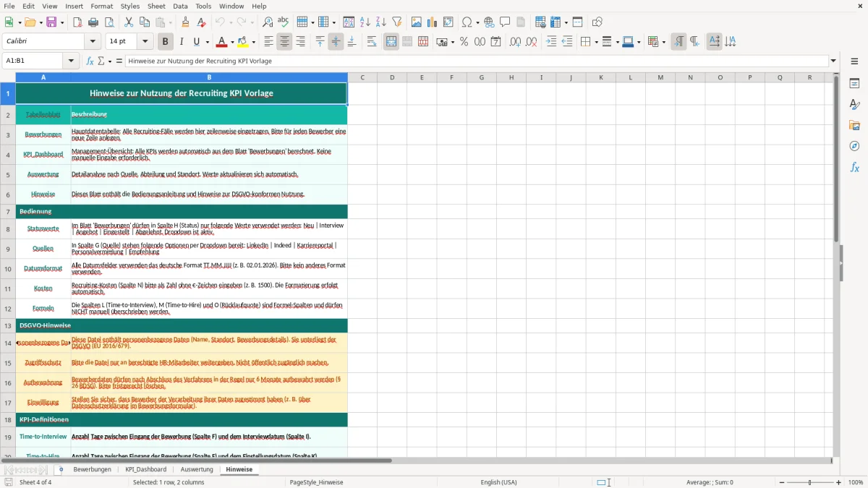Insert Chart icon
Screen dimensions: 868x488
tap(433, 22)
